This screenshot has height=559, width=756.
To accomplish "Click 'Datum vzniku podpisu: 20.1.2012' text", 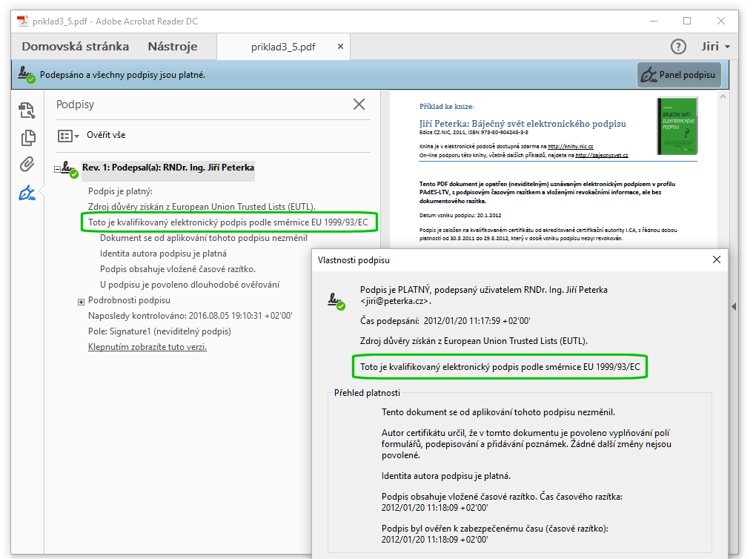I will [460, 216].
